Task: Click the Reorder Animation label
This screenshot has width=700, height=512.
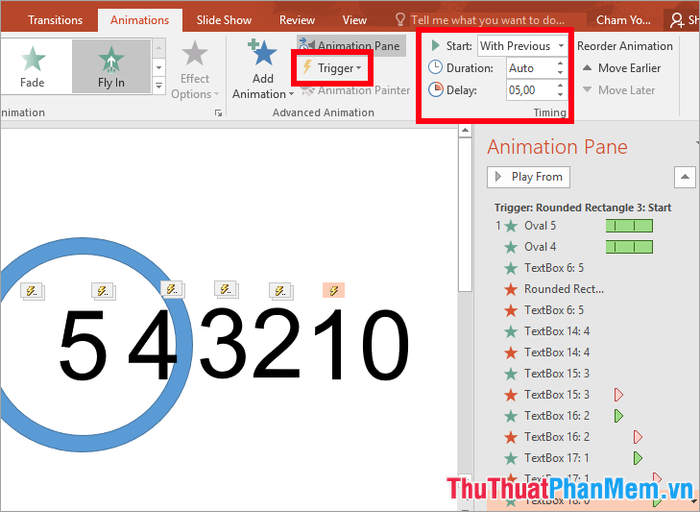Action: (625, 46)
